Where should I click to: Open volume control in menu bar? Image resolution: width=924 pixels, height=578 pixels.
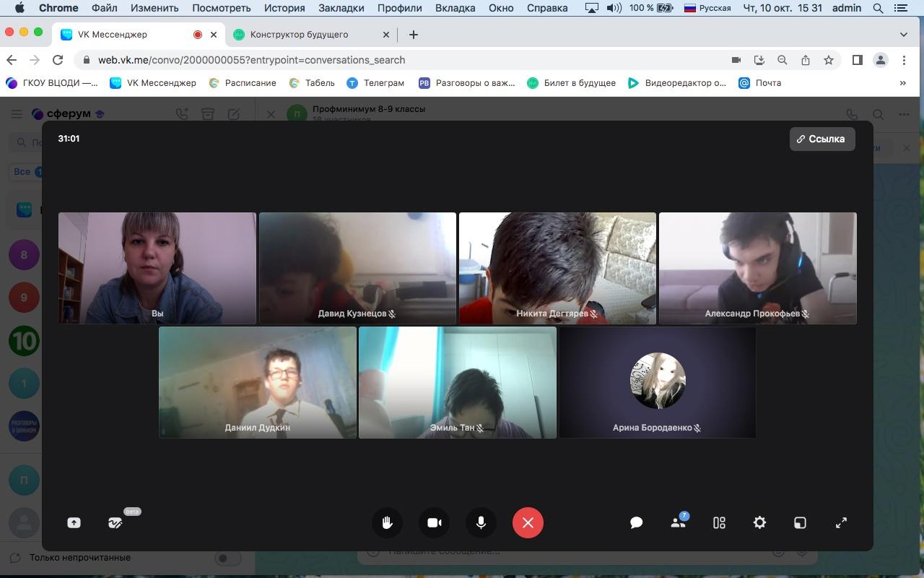tap(614, 8)
